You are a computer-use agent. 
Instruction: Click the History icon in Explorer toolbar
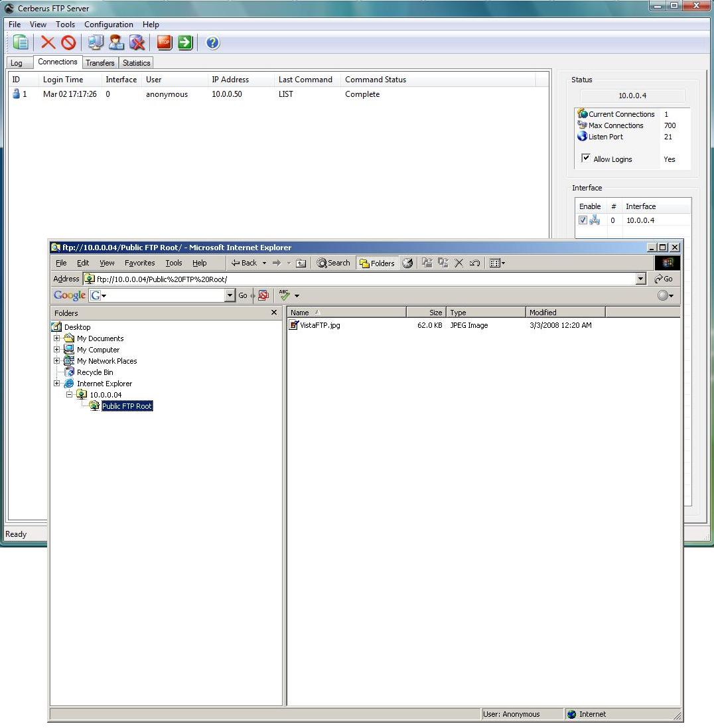407,263
